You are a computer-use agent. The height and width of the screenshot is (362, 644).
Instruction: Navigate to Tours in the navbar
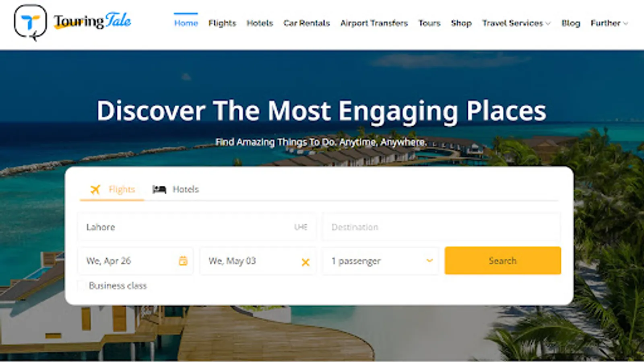click(x=429, y=23)
